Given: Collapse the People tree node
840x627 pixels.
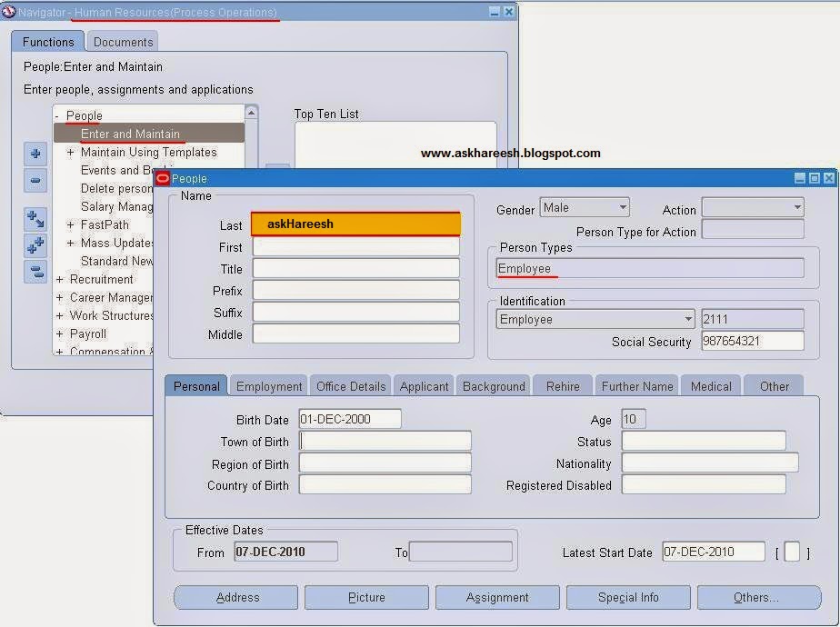Looking at the screenshot, I should tap(57, 115).
